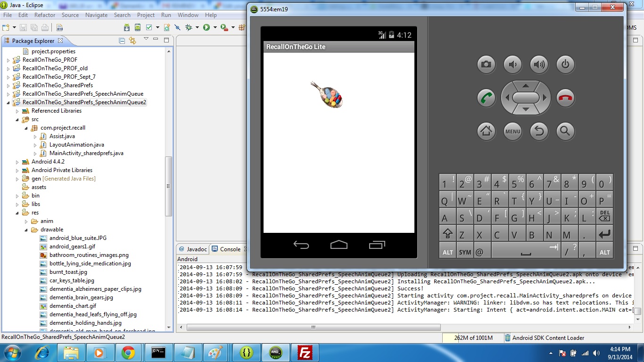Tap the medication spoon image on phone screen

(327, 95)
